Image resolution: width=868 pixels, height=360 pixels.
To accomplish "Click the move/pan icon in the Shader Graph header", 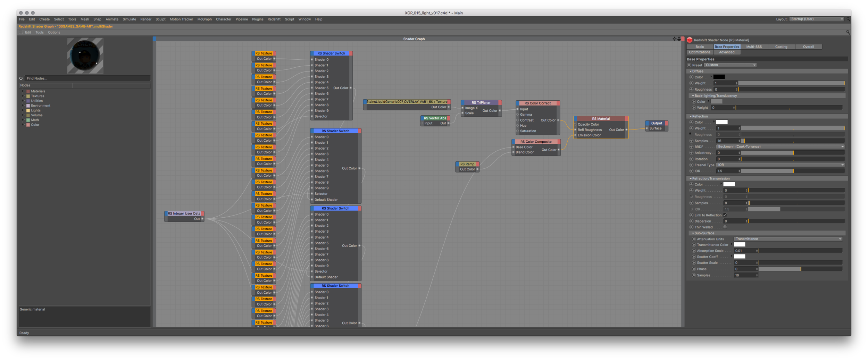I will pos(674,39).
